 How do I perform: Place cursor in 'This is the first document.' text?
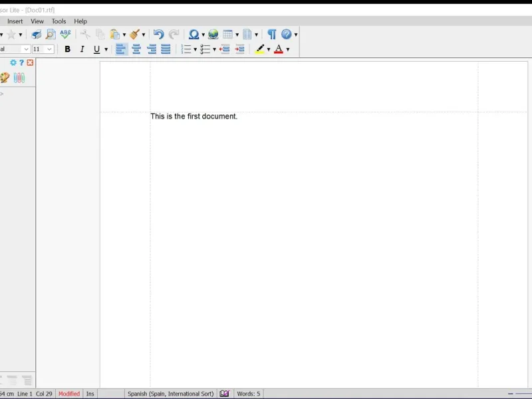coord(194,116)
